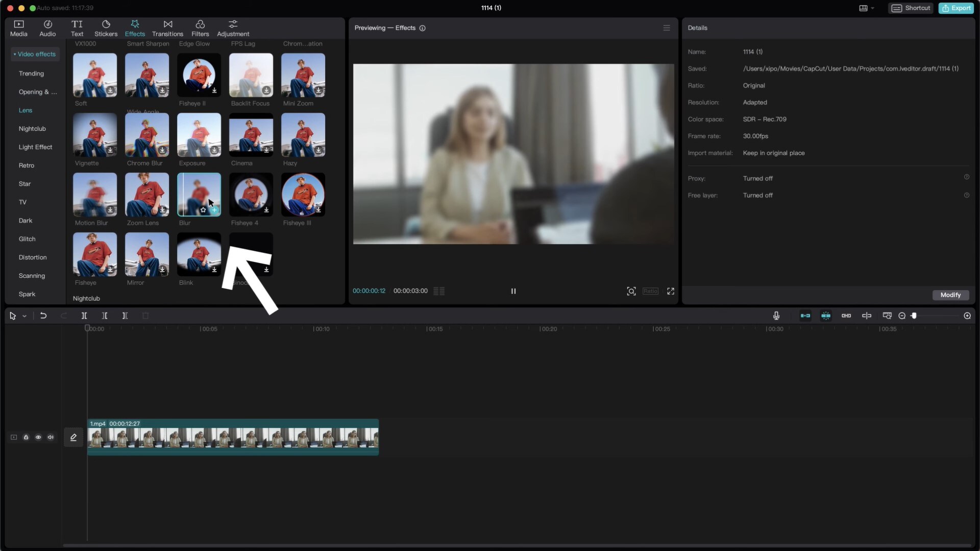Download the Fisheye 4 effect

(266, 210)
